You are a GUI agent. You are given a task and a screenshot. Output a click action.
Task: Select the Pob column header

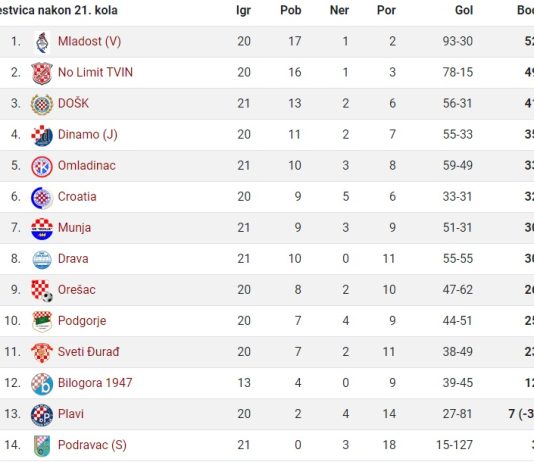(290, 10)
